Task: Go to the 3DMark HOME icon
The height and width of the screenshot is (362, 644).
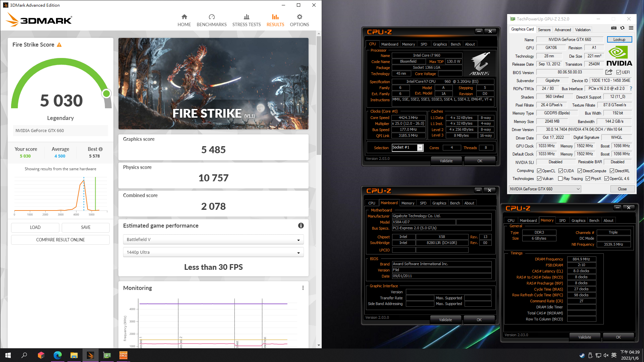Action: coord(184,17)
